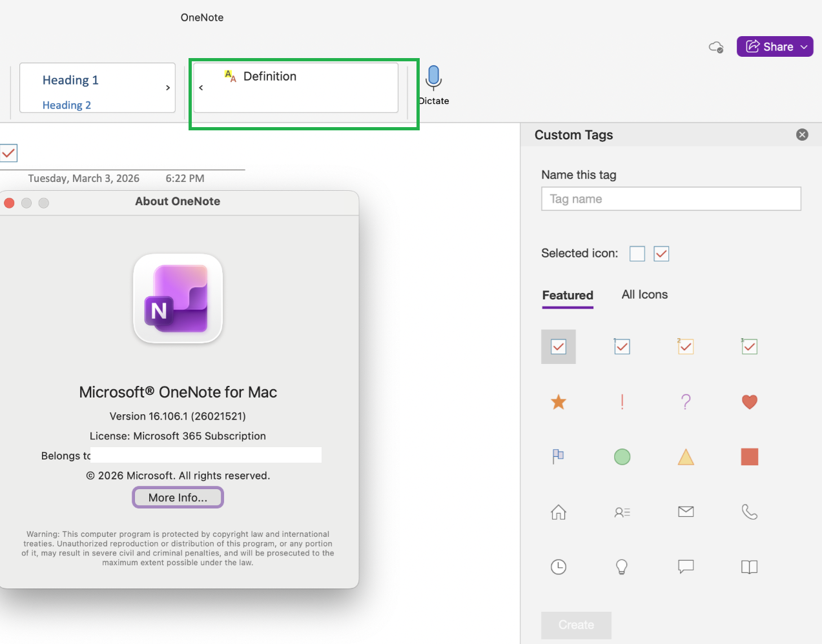
Task: Choose the open book tag icon
Action: (749, 567)
